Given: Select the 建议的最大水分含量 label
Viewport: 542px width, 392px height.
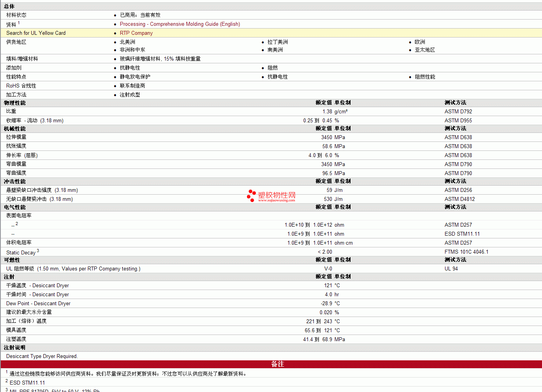Looking at the screenshot, I should click(29, 312).
